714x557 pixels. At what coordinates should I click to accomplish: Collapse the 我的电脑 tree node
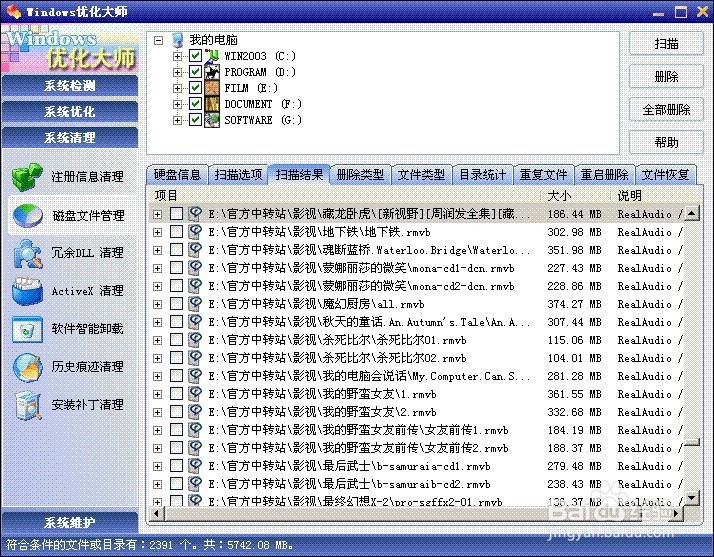tap(158, 40)
